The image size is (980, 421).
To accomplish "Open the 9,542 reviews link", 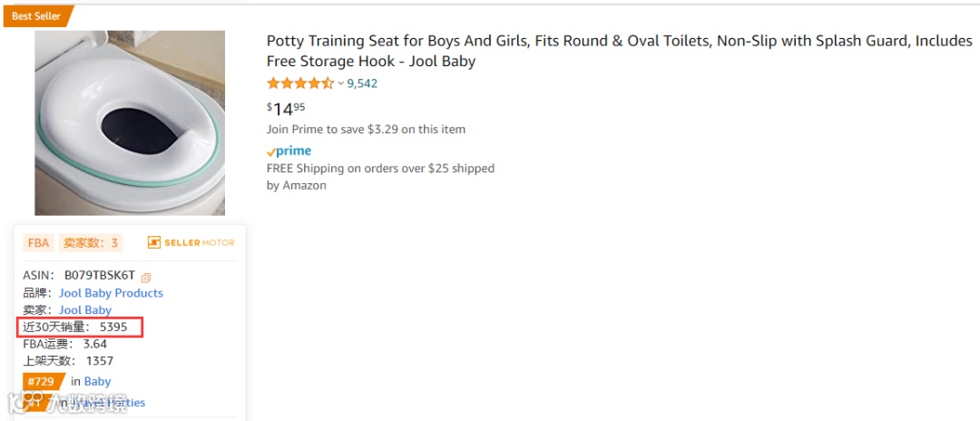I will point(362,83).
